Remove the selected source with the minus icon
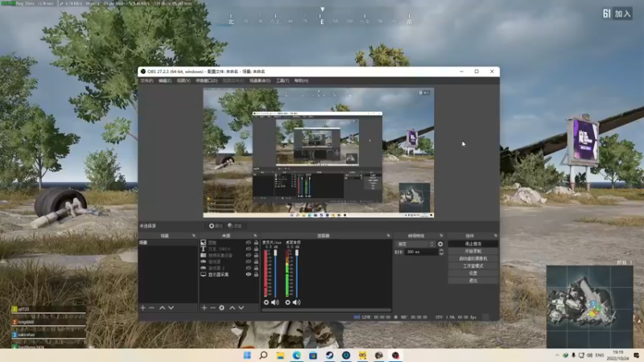This screenshot has width=644, height=362. tap(213, 307)
